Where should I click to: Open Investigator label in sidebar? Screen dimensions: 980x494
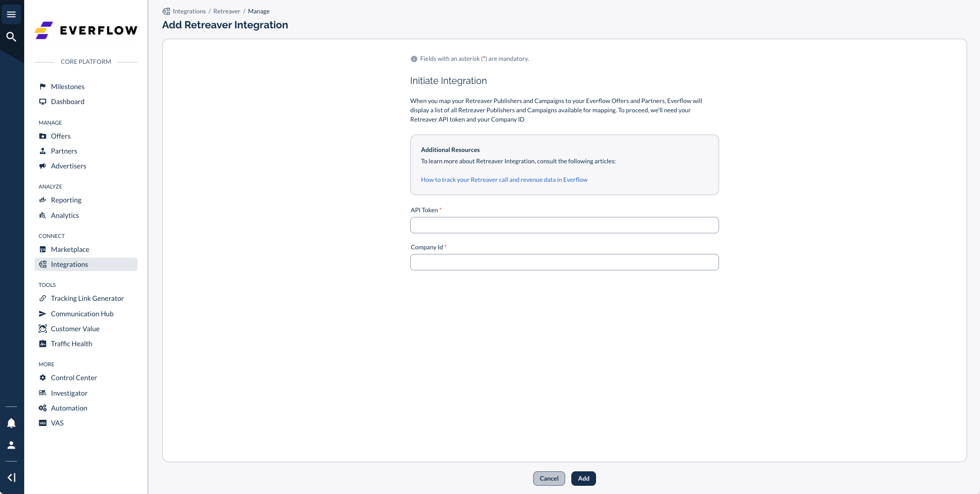coord(69,393)
